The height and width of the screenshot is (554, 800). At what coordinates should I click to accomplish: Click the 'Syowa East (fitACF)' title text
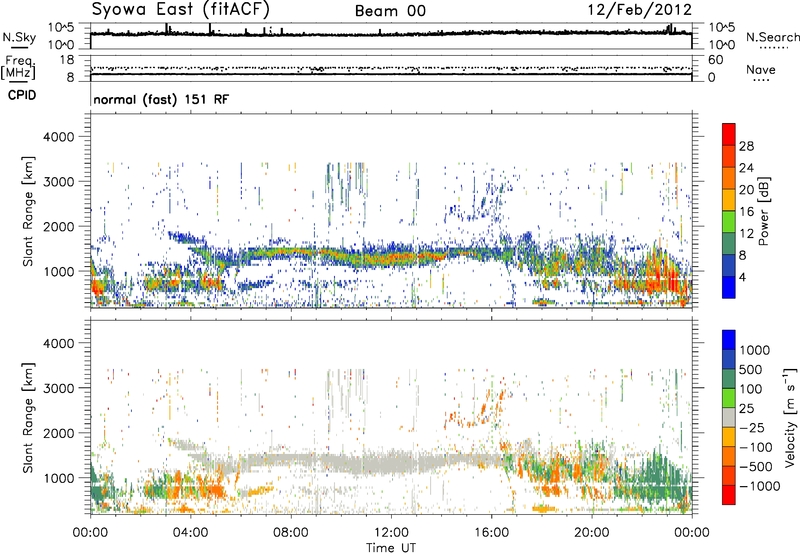pyautogui.click(x=181, y=10)
